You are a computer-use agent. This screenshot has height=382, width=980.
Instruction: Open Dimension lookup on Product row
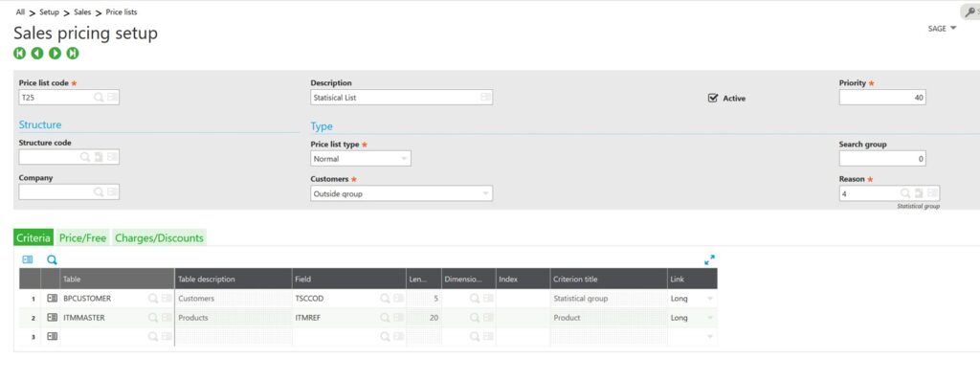point(475,318)
